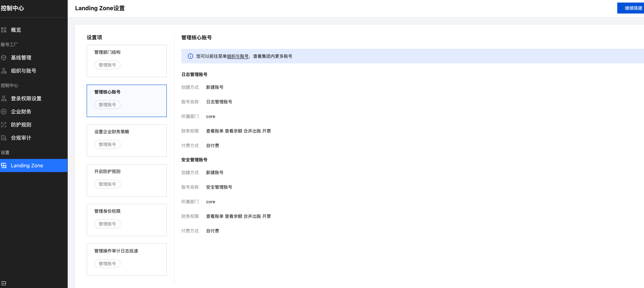Click the Organization and Accounts person icon
644x288 pixels.
point(4,71)
